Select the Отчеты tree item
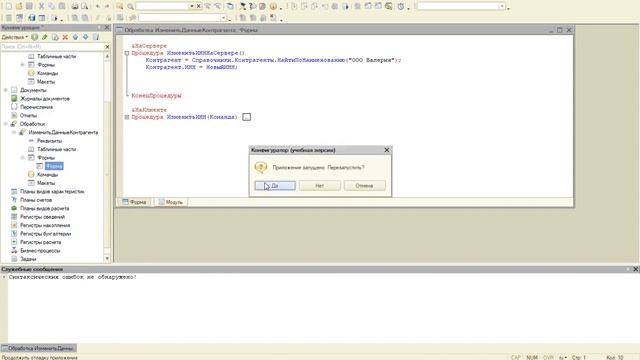 coord(28,116)
